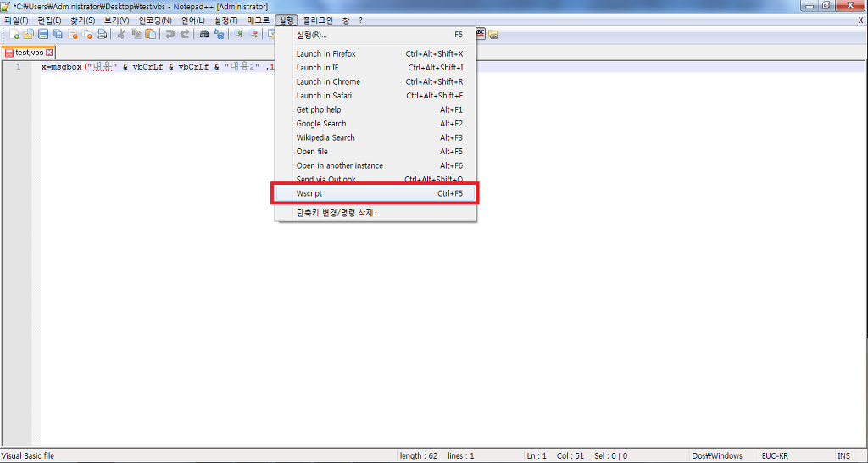Screen dimensions: 868x463
Task: Click the Close All toolbar icon
Action: point(87,34)
